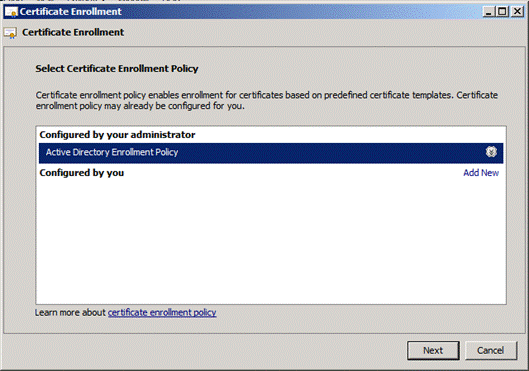Close the Certificate Enrollment dialog
This screenshot has height=371, width=529.
[517, 12]
